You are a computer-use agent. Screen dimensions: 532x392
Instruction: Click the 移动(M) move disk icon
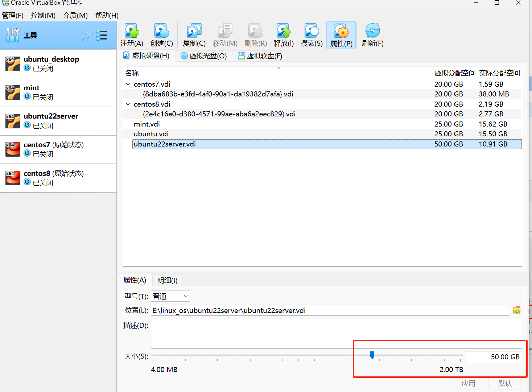tap(225, 31)
